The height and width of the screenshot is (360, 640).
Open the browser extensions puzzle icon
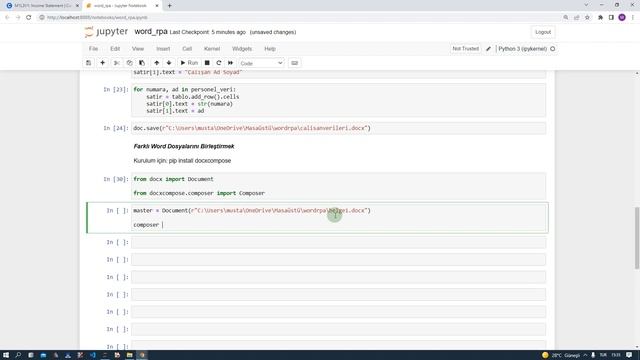point(600,18)
